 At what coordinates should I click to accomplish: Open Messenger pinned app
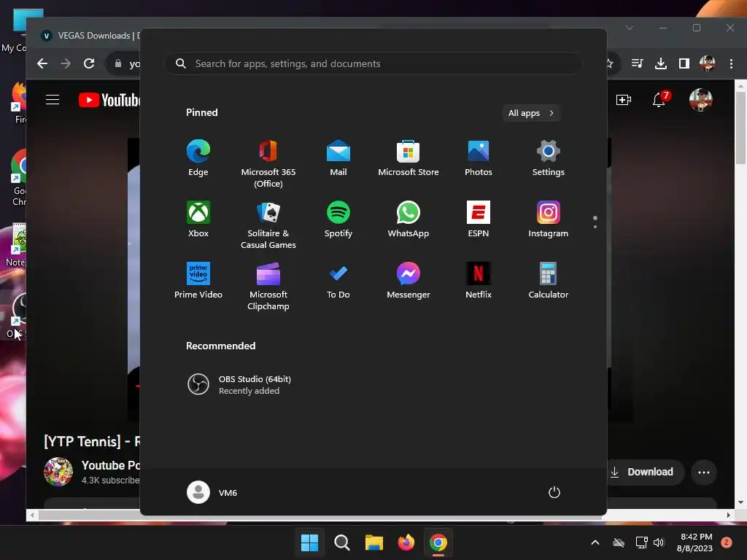tap(409, 281)
